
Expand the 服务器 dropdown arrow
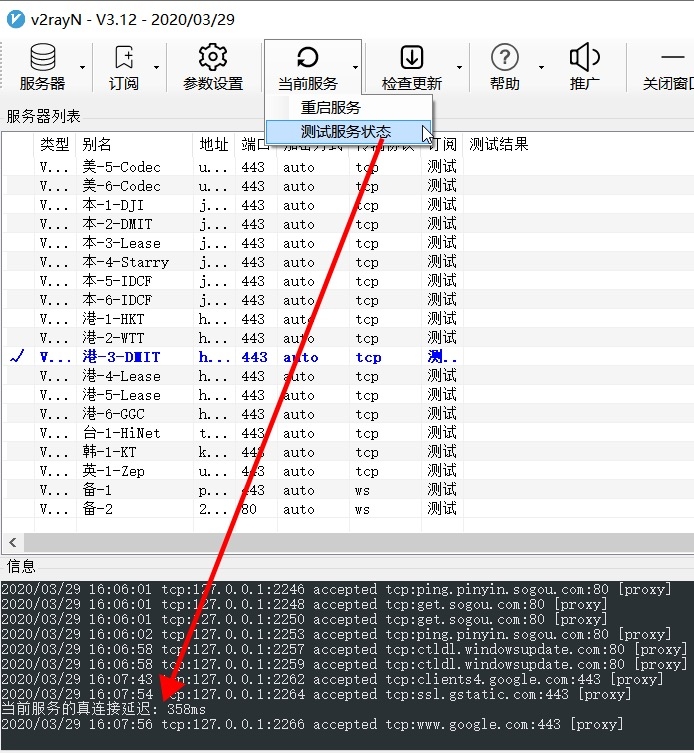coord(83,68)
